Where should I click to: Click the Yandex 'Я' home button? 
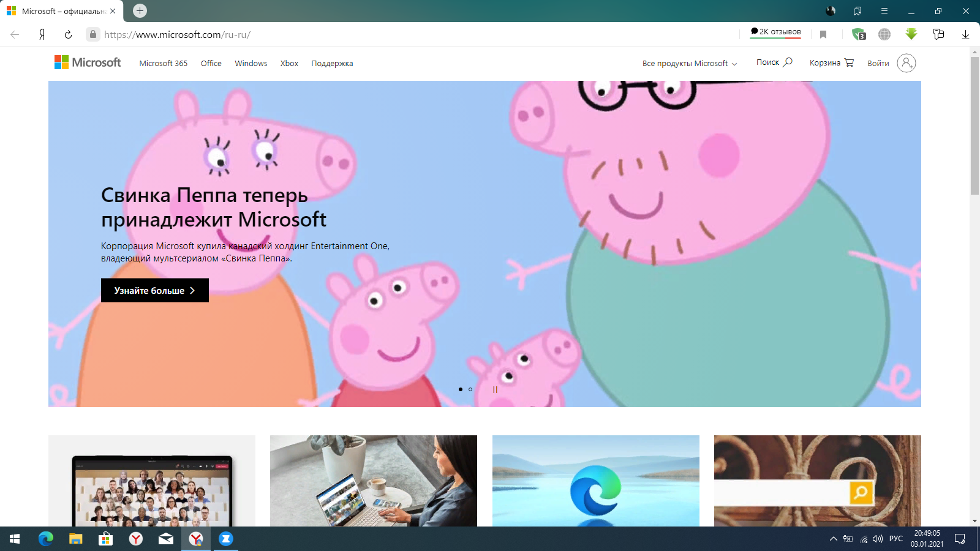click(42, 34)
